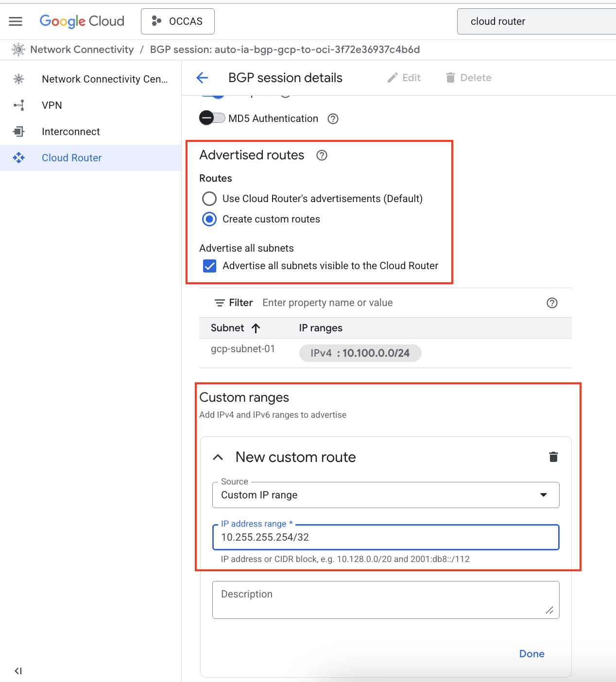Viewport: 616px width, 682px height.
Task: Click the Network Connectivity breadcrumb link
Action: coord(82,50)
